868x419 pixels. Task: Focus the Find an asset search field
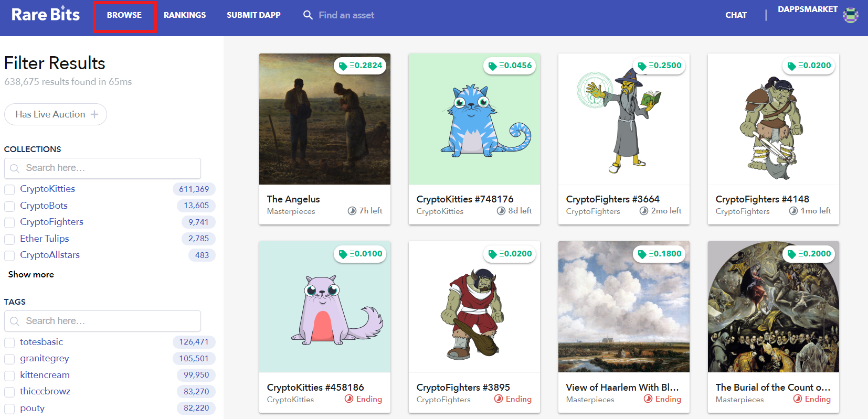pos(346,15)
